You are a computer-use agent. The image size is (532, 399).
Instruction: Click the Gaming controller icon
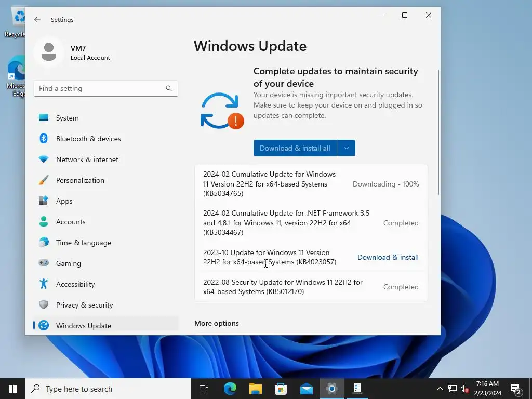point(44,263)
